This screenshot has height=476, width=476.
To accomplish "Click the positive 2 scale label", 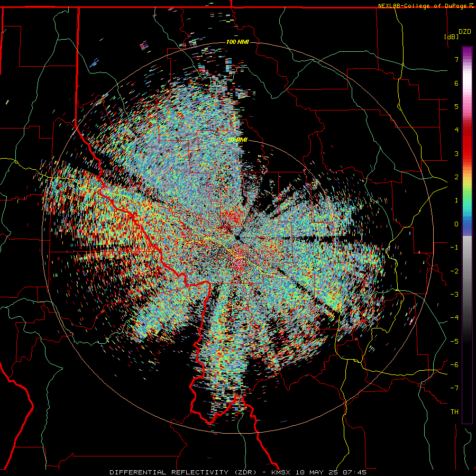I will pyautogui.click(x=456, y=177).
